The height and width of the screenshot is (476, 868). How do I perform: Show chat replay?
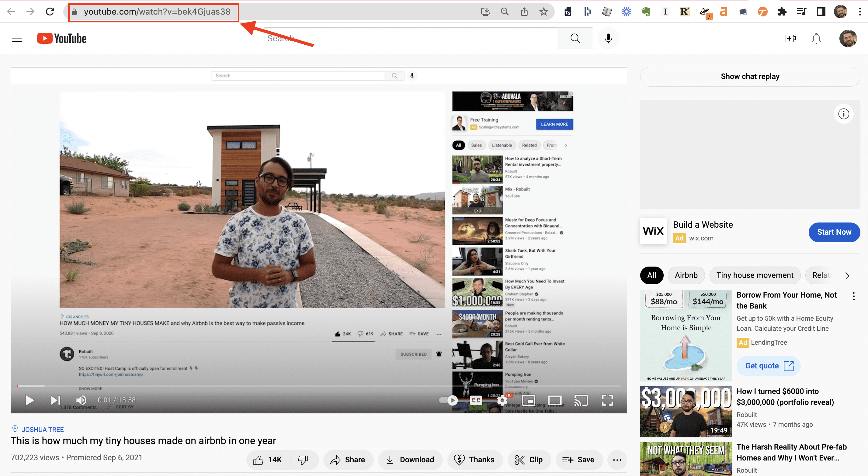tap(750, 77)
